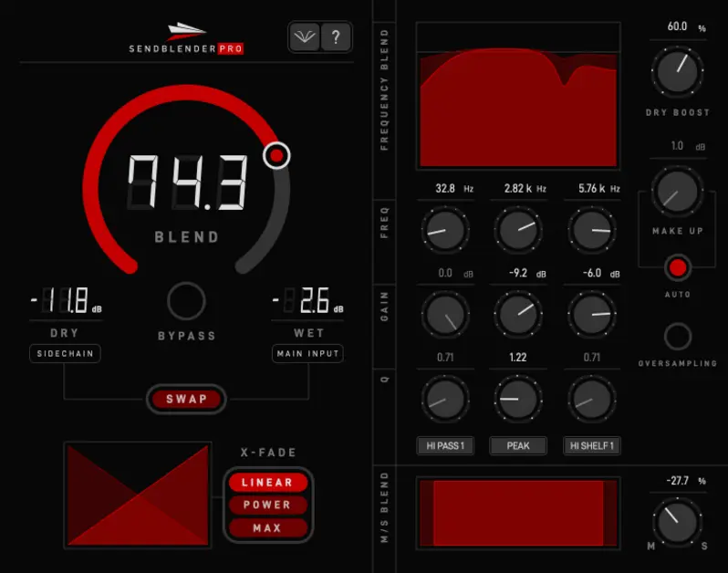
Task: Open the Main Input wet source selector
Action: 307,354
